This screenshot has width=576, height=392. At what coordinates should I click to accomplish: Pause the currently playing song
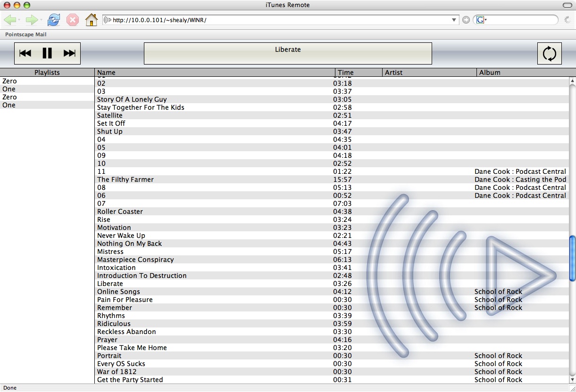[x=47, y=53]
